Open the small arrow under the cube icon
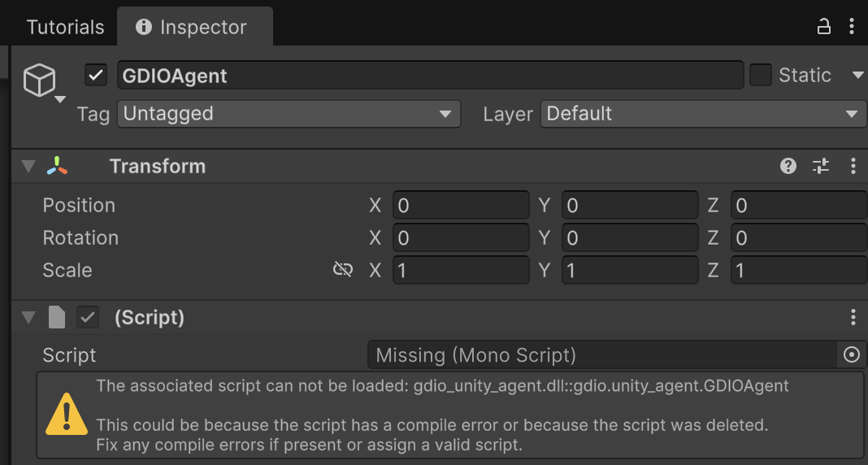 (x=60, y=100)
